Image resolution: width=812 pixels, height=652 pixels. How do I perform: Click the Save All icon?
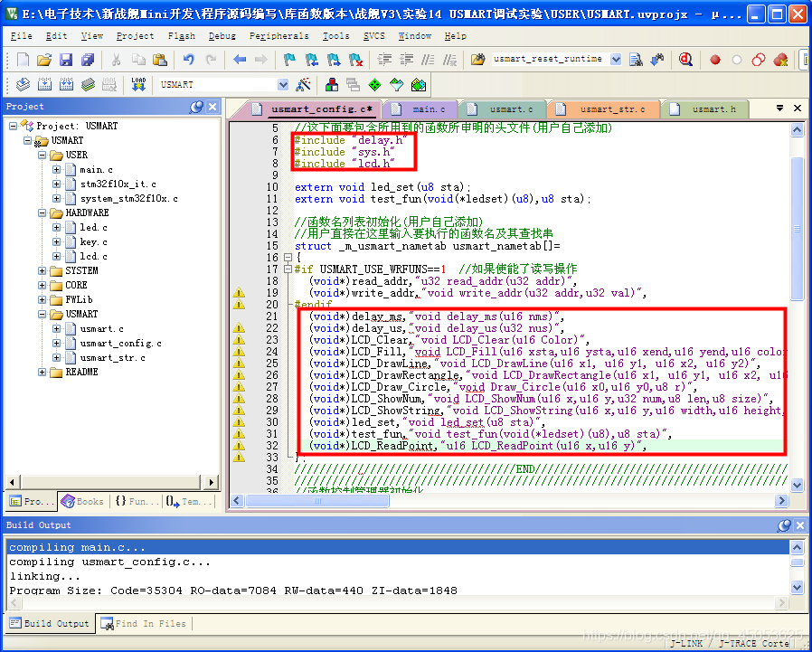[x=88, y=60]
